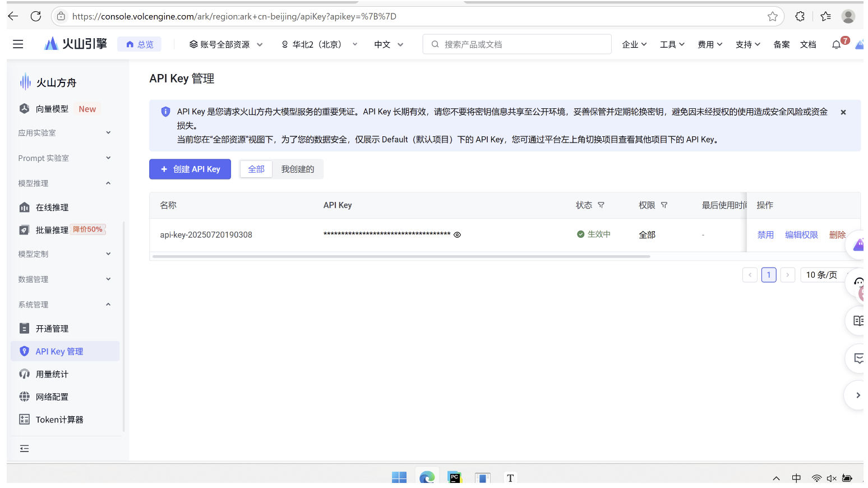Collapse the sidebar with the bottom icon

(x=24, y=448)
